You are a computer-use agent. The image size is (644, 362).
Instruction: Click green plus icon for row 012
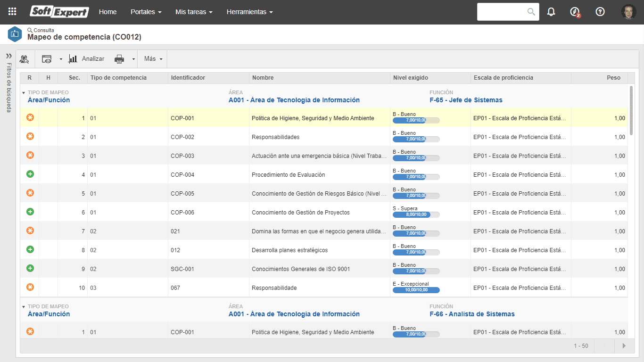(x=30, y=249)
